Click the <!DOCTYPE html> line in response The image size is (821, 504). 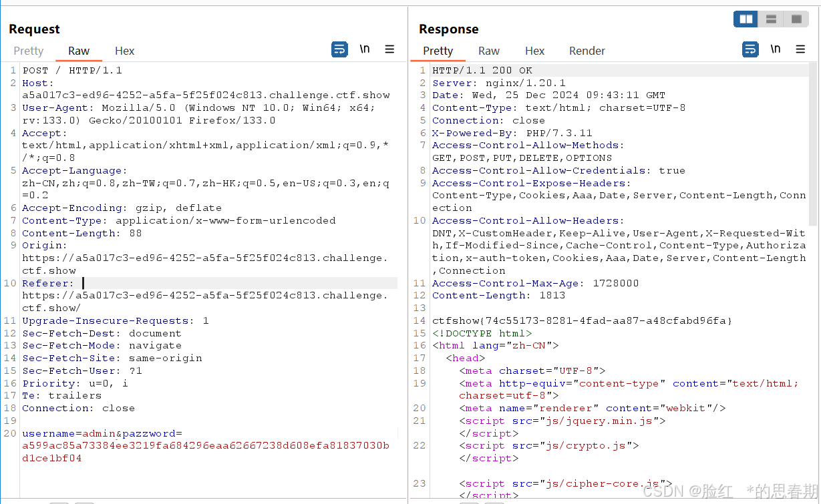tap(482, 333)
